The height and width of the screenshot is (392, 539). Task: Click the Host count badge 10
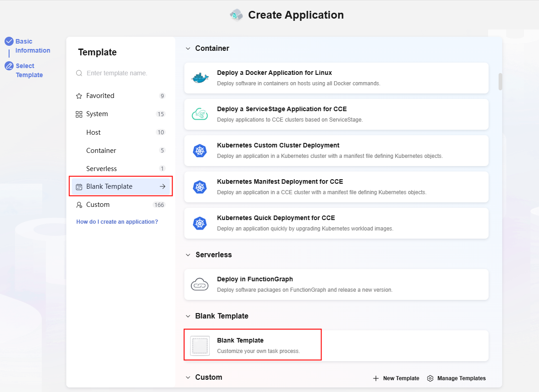pos(161,132)
